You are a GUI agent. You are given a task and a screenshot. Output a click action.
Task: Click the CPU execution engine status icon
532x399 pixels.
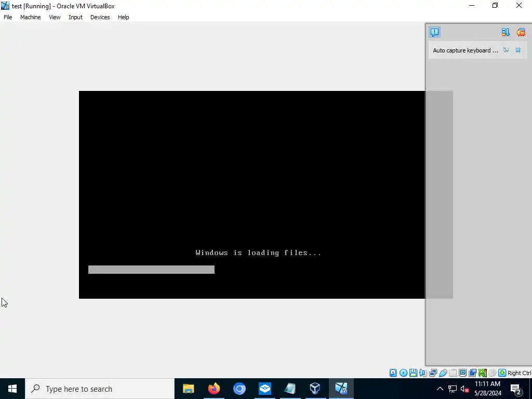pos(483,373)
